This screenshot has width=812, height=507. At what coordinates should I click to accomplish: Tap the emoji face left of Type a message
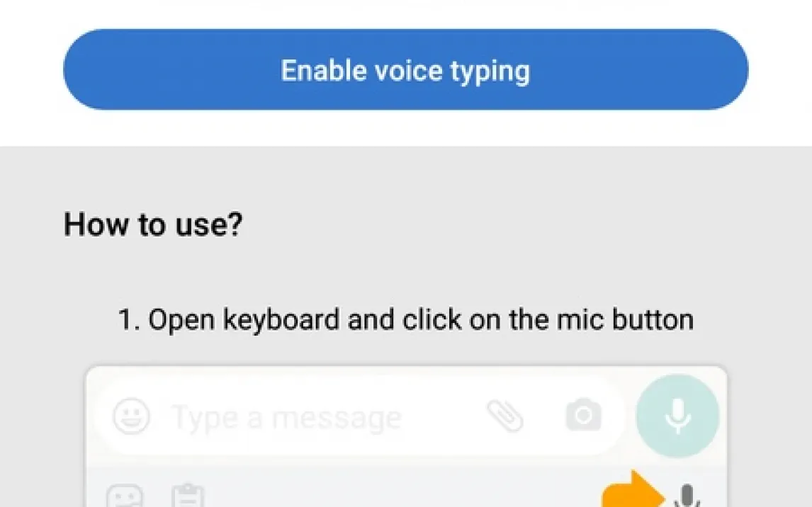tap(132, 416)
